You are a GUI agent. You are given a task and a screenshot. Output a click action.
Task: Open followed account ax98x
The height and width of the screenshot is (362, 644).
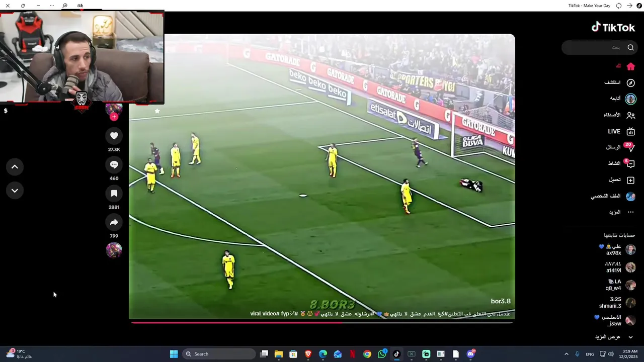[x=617, y=250]
